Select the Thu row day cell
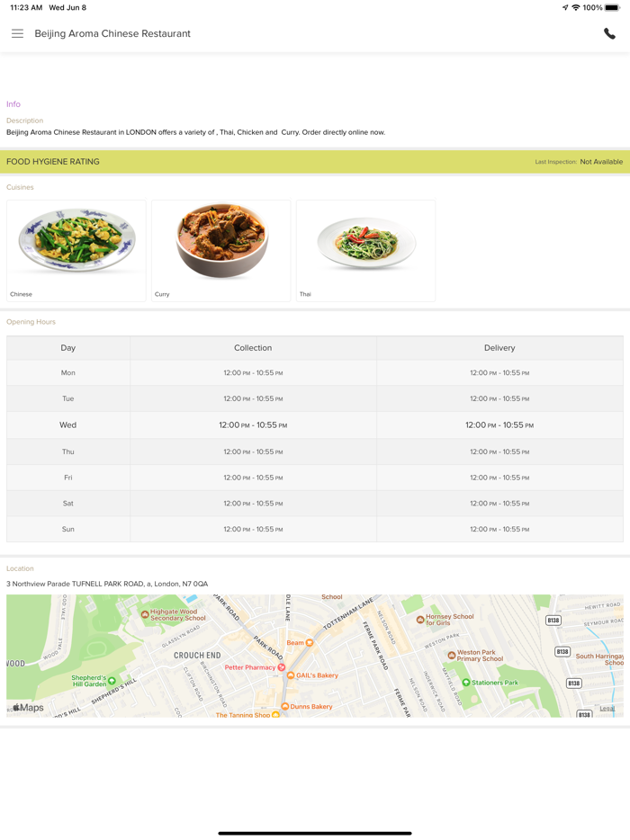This screenshot has height=840, width=630. [68, 451]
